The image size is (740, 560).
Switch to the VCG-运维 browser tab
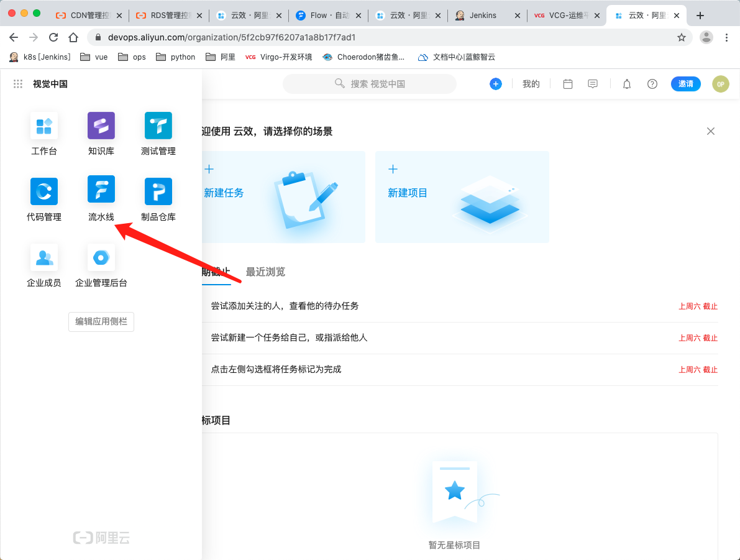coord(566,16)
